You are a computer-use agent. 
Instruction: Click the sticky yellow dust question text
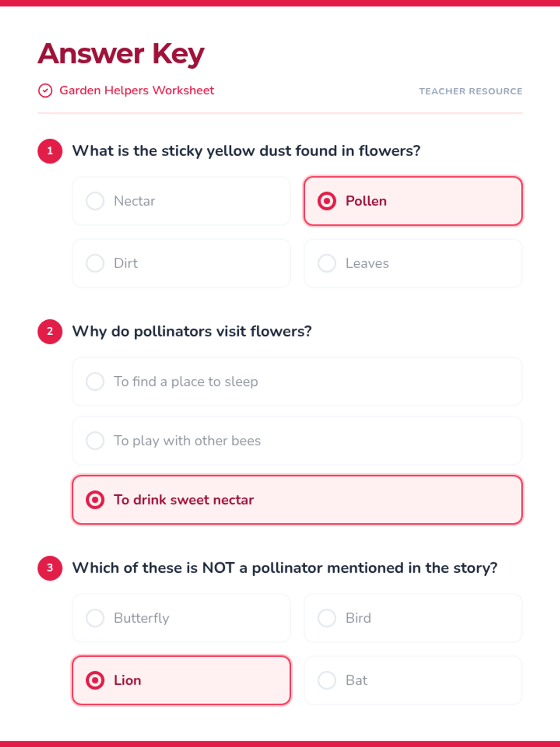(246, 151)
